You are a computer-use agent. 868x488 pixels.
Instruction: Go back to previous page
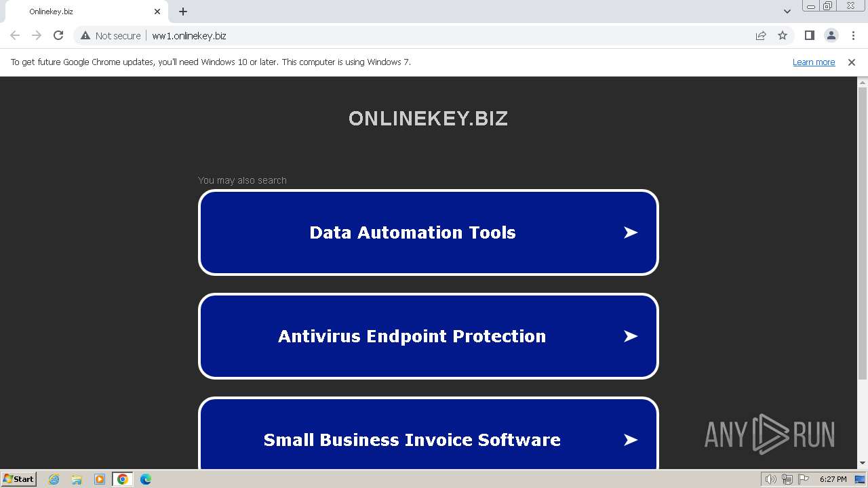pyautogui.click(x=15, y=35)
